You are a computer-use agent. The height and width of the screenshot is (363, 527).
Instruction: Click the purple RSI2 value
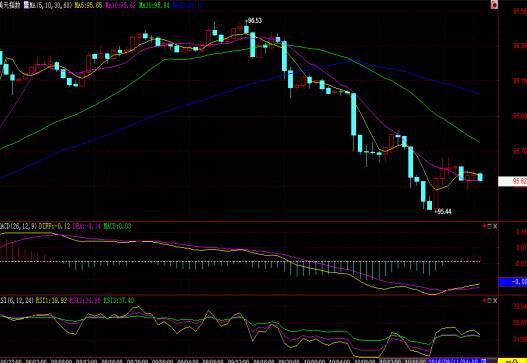85,300
